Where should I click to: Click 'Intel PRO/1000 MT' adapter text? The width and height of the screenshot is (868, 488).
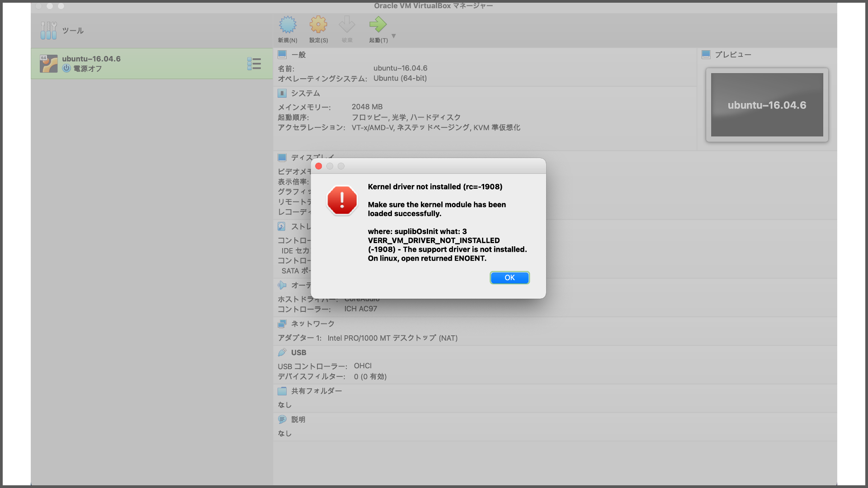click(x=359, y=338)
